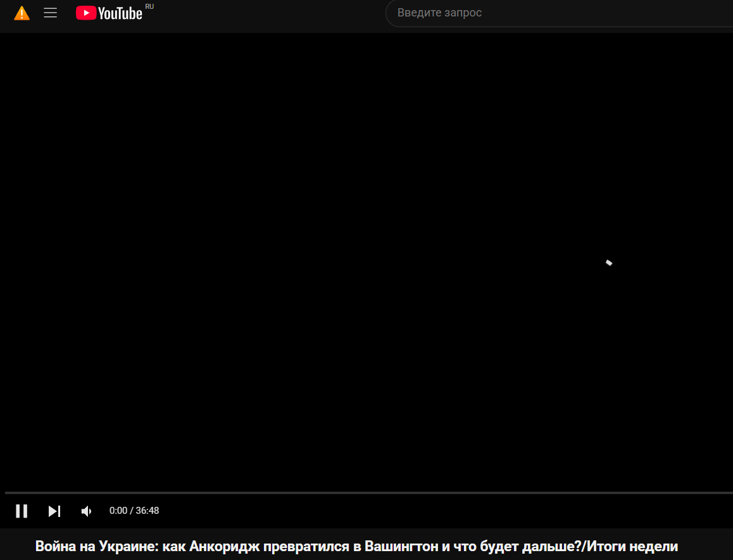Select the video title 'Война на Украине'

(x=356, y=546)
